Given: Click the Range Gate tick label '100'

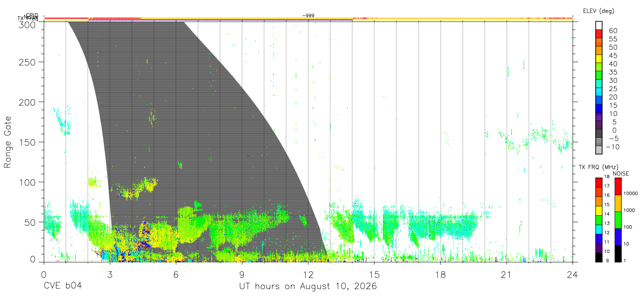Looking at the screenshot, I should click(x=27, y=182).
